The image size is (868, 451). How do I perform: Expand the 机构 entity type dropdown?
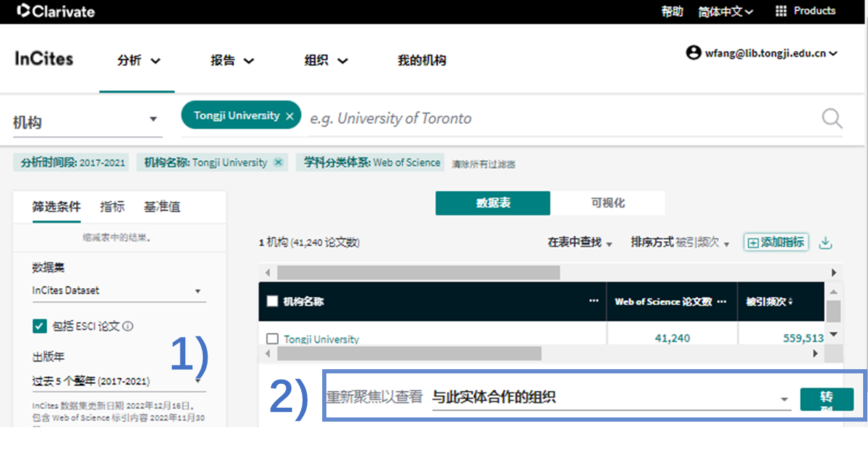click(153, 120)
